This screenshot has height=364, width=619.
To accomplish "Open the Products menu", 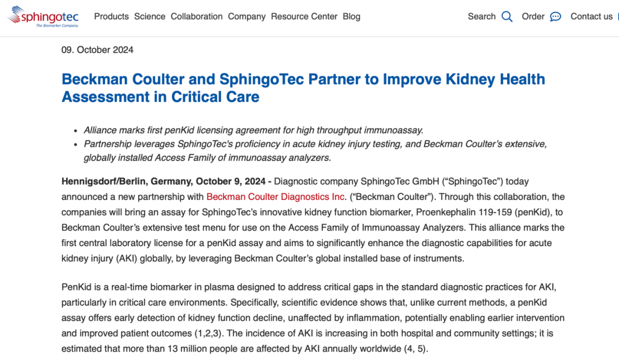I will click(x=111, y=17).
